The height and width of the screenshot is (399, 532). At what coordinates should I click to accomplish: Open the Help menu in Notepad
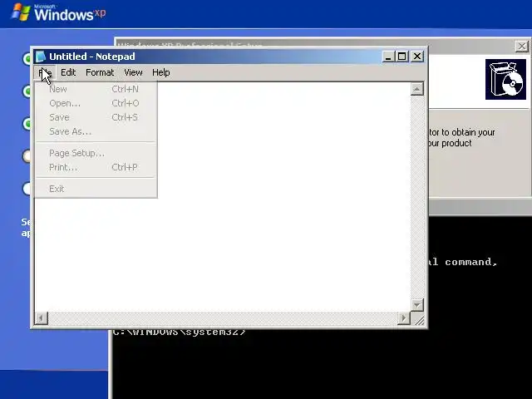point(160,72)
